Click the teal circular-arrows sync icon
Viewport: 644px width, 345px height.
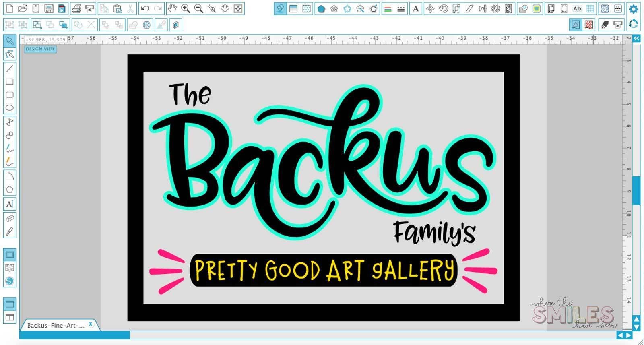pos(634,24)
